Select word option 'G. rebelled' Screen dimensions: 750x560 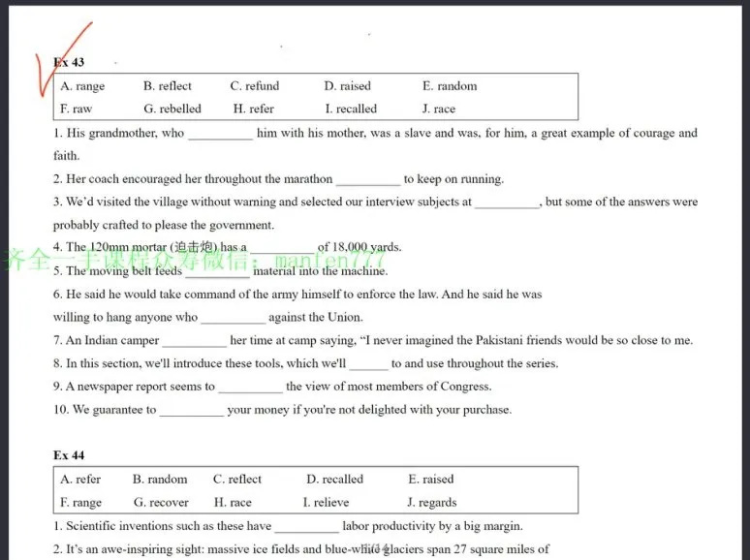pyautogui.click(x=172, y=109)
